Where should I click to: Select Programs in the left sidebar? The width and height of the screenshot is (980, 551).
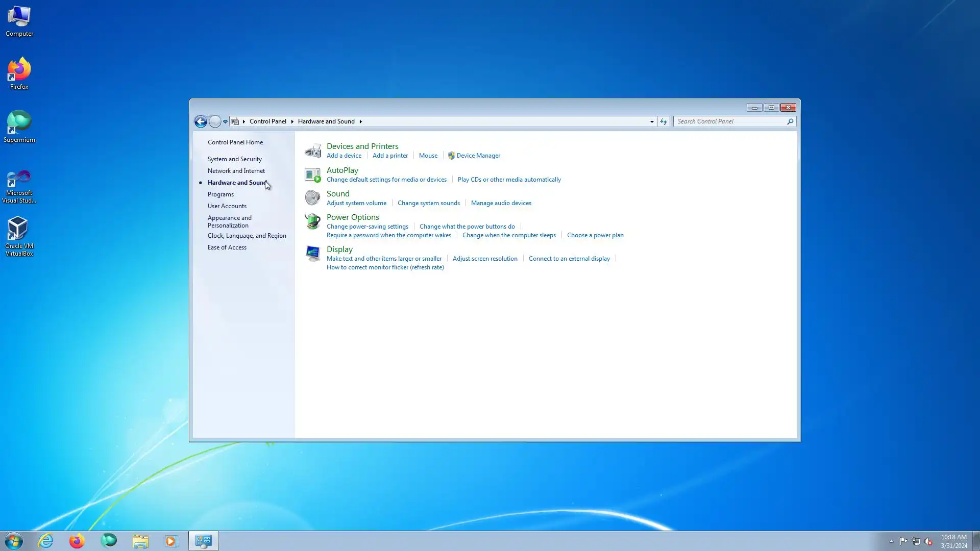(220, 194)
